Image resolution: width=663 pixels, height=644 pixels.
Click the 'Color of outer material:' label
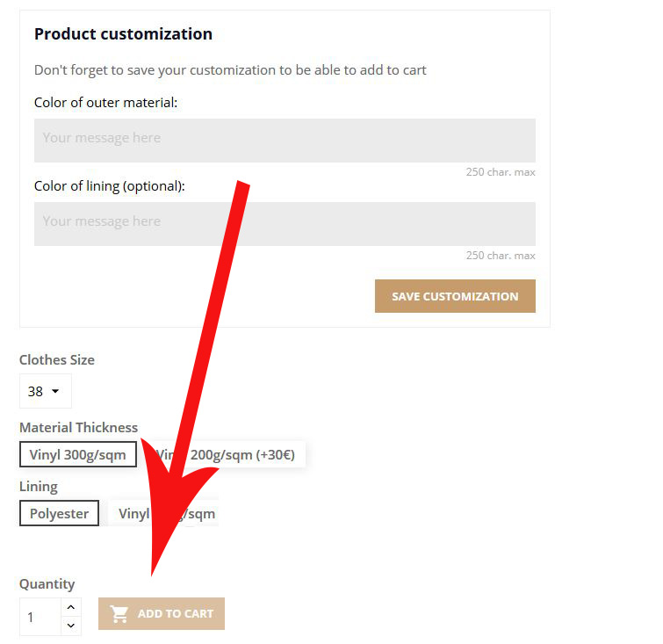105,103
